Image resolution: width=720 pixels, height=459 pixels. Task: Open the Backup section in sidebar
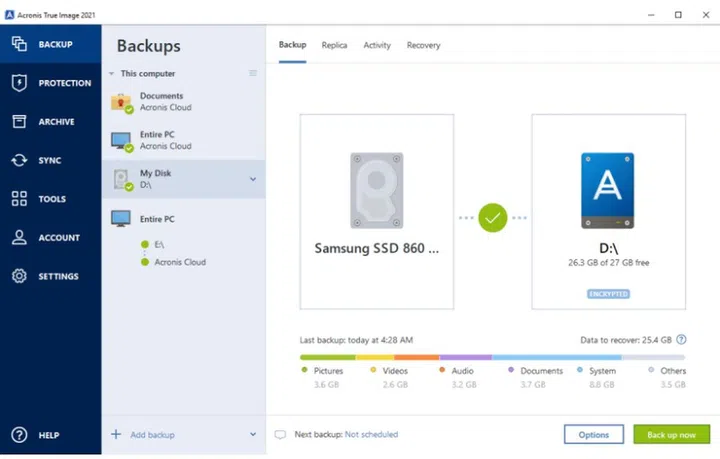pos(50,44)
